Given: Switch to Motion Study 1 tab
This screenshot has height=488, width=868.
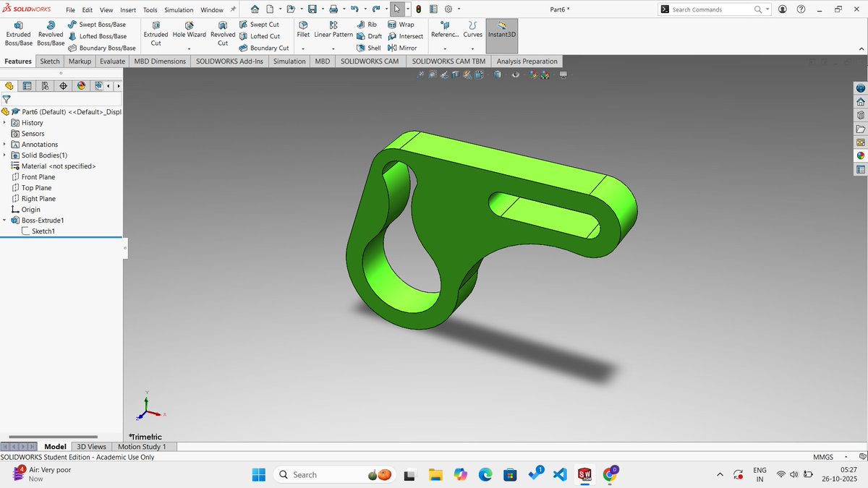Looking at the screenshot, I should 142,447.
